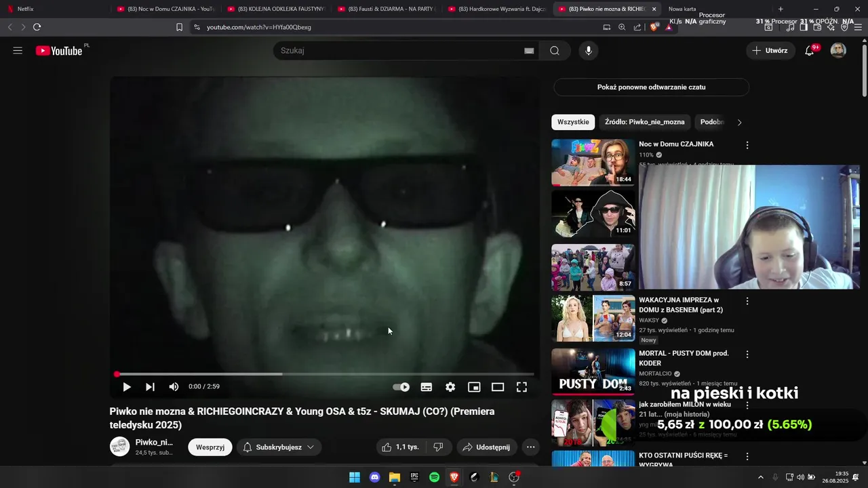Open WAKACYJNA IMPREZA w DOMU title

point(681,305)
